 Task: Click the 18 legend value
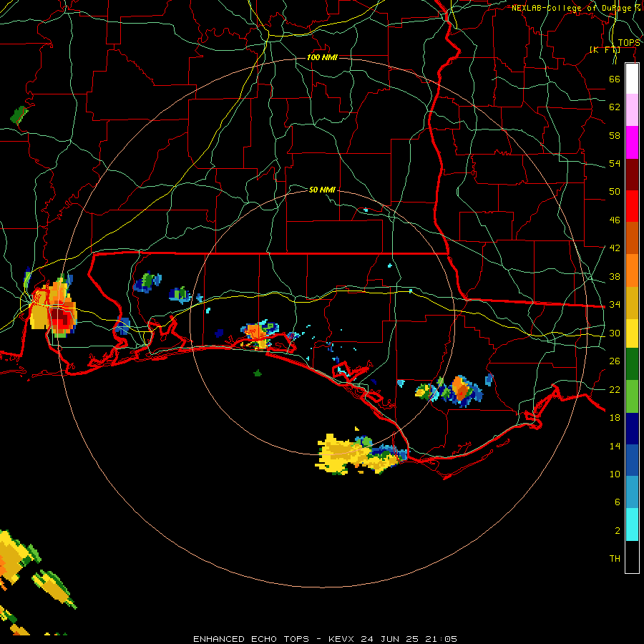point(615,418)
